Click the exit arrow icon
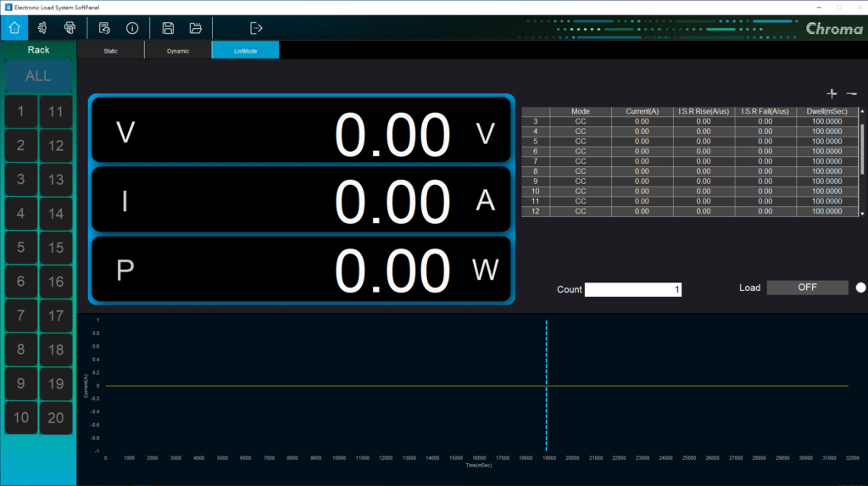 [x=256, y=28]
